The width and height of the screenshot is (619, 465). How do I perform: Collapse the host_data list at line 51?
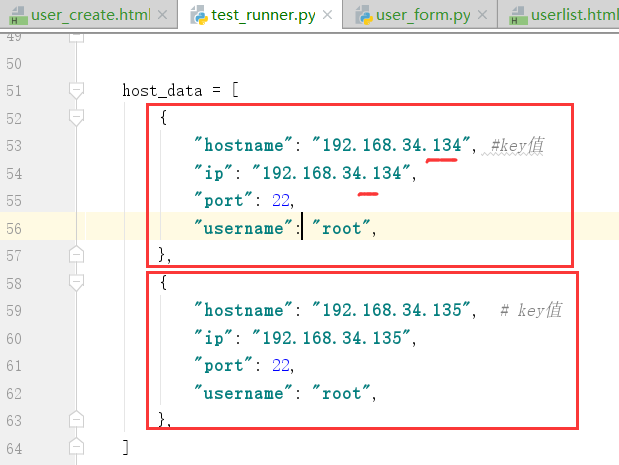[76, 91]
